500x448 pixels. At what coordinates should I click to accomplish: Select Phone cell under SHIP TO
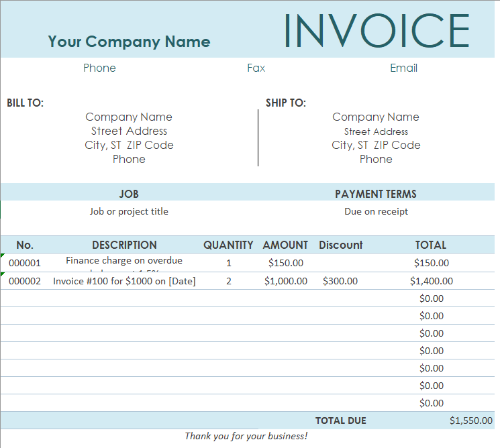click(x=376, y=159)
